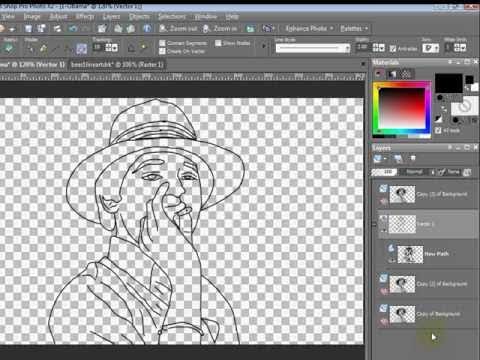Open the Image menu

[32, 16]
